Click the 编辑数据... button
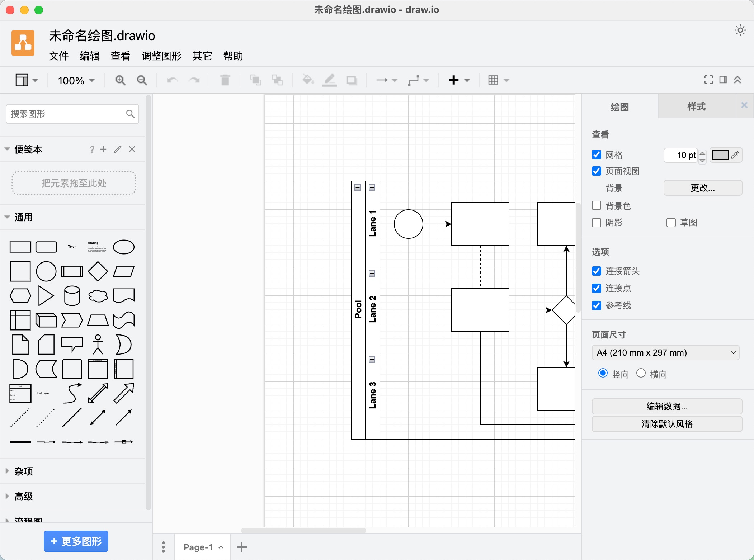This screenshot has width=754, height=560. point(667,406)
